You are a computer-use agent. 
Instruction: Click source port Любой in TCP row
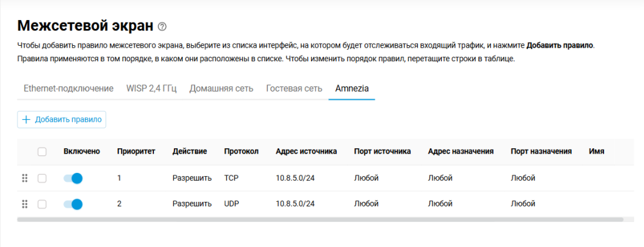(366, 178)
